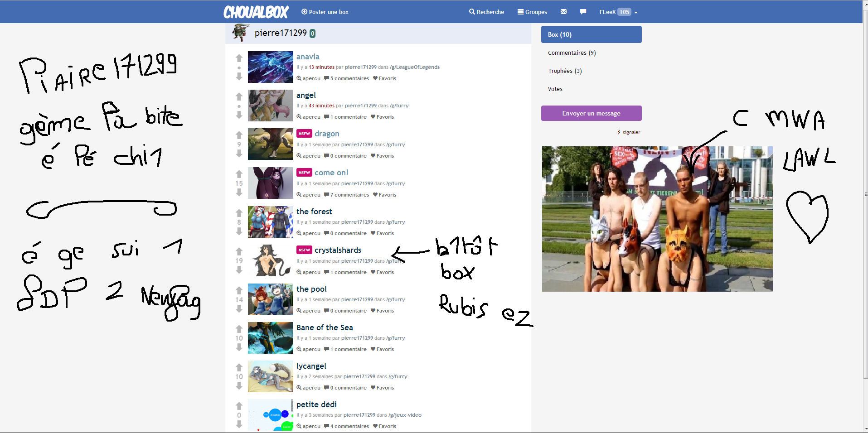
Task: Toggle Favoris on crystalshards box
Action: tap(382, 272)
